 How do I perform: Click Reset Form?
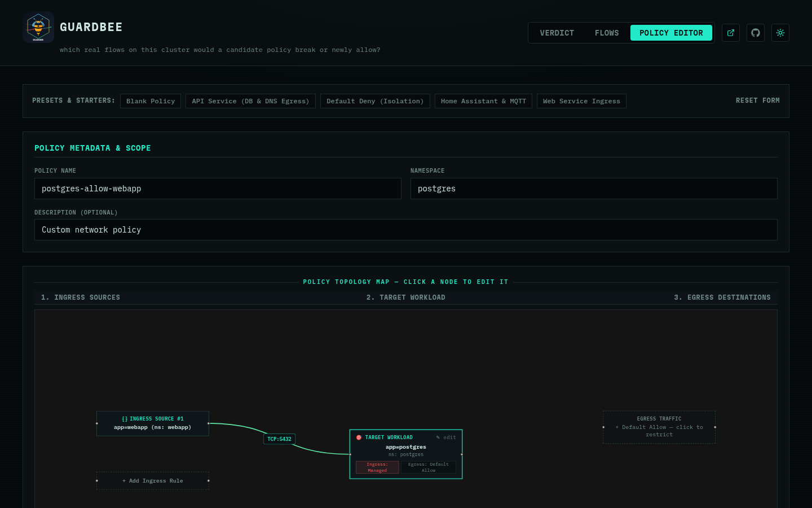(x=757, y=100)
